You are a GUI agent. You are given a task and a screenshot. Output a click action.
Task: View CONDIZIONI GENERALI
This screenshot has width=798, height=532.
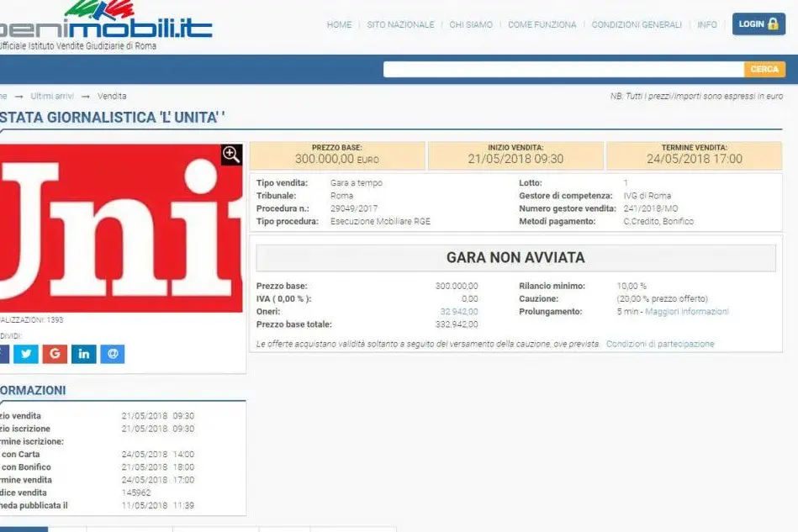tap(637, 24)
